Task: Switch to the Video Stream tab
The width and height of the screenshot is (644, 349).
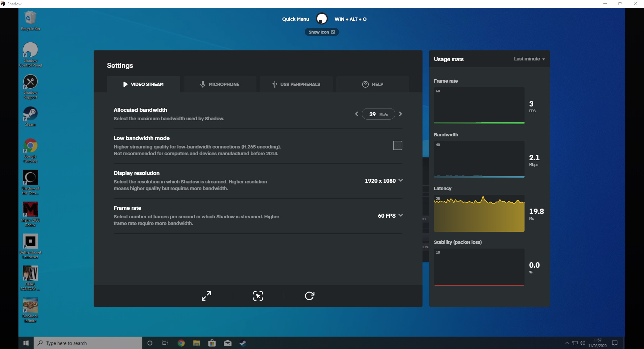Action: click(144, 84)
